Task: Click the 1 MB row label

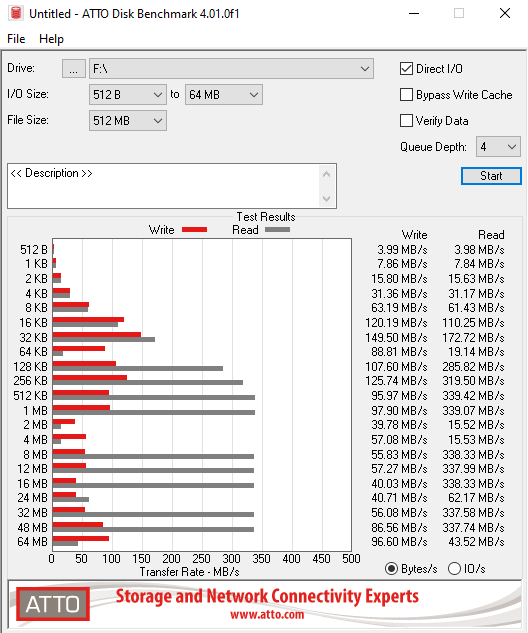Action: click(x=36, y=411)
